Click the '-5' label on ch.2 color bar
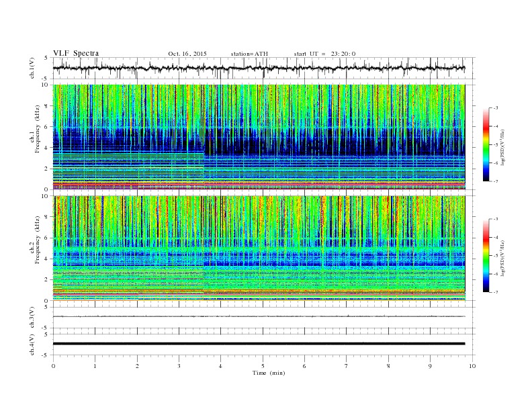This screenshot has height=411, width=532. (495, 256)
